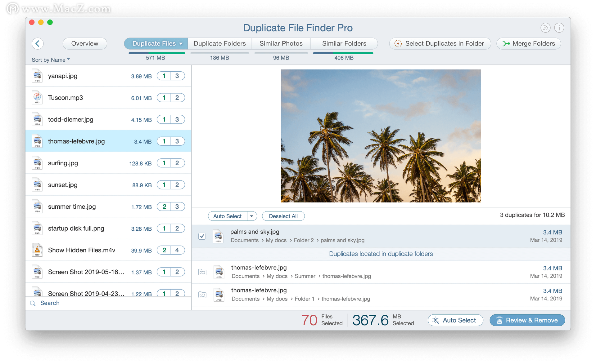
Task: Click the yanapi.jpg JPEG file icon
Action: pyautogui.click(x=37, y=76)
